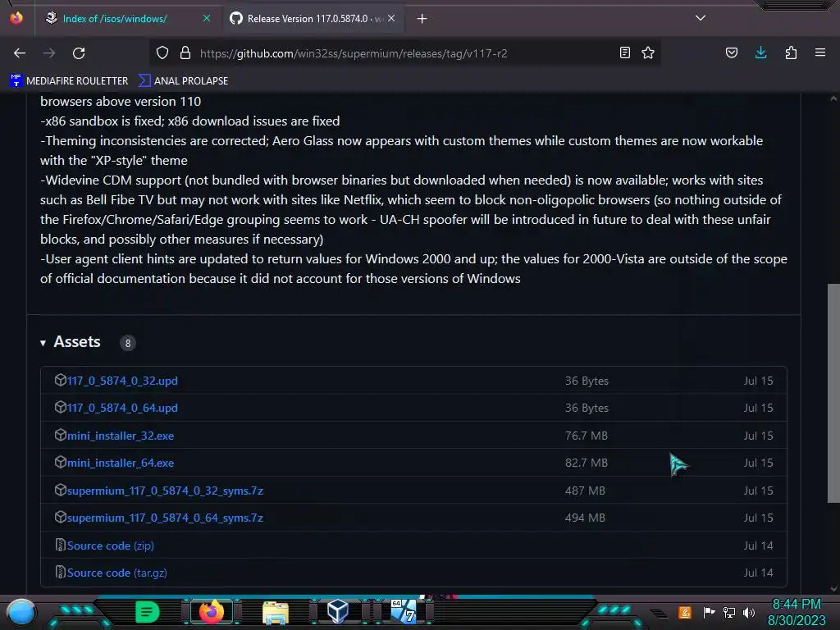
Task: Click the 494 MB file size
Action: tap(585, 518)
